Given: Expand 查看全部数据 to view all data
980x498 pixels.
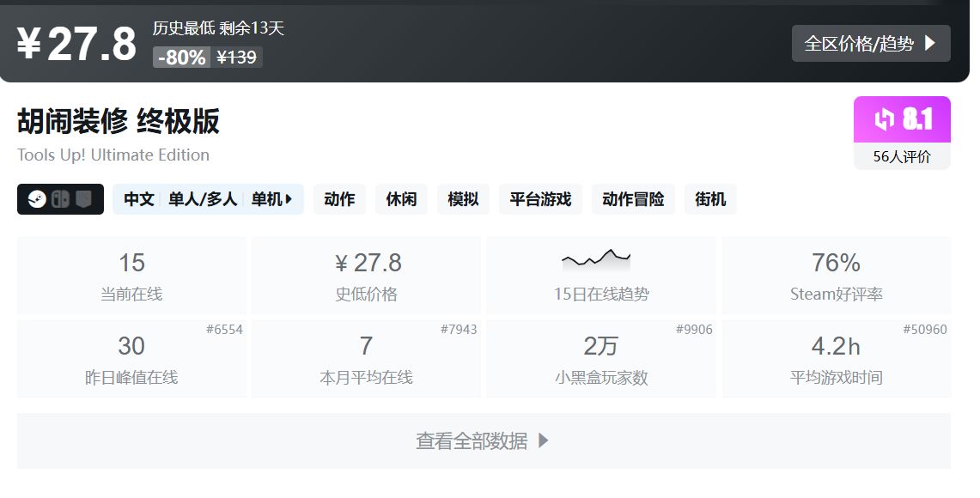Looking at the screenshot, I should pos(484,441).
